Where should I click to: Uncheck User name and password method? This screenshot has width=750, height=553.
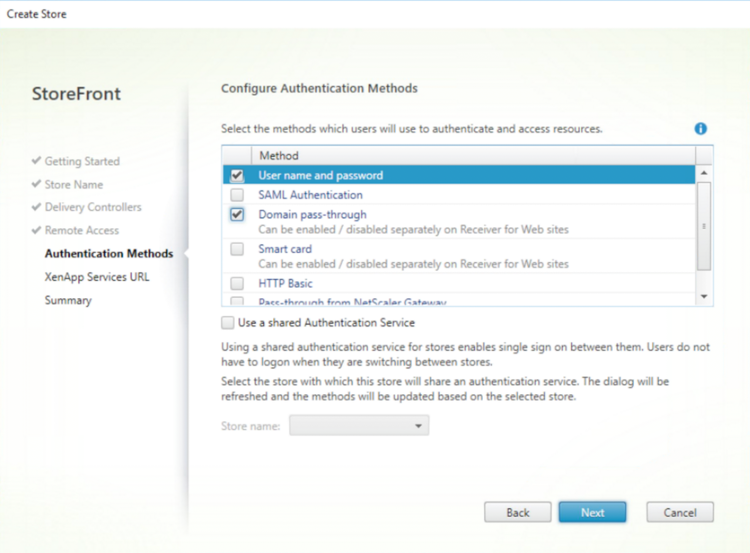[237, 176]
